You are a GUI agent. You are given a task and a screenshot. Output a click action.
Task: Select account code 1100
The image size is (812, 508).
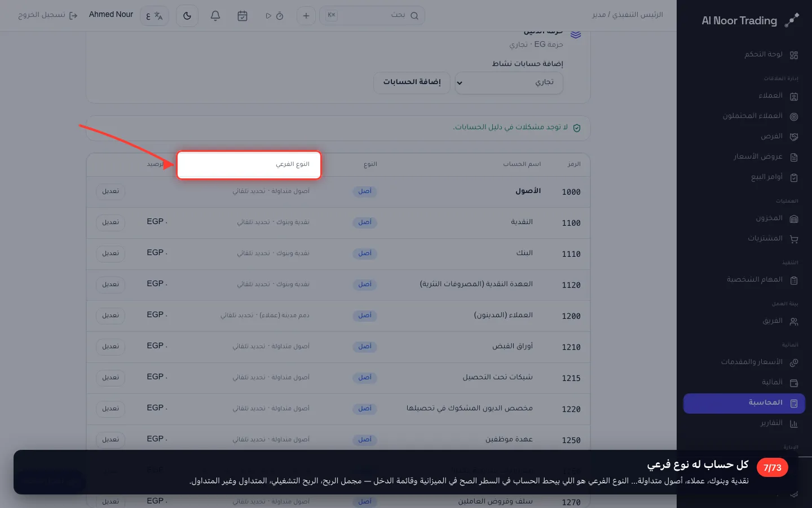pyautogui.click(x=571, y=223)
